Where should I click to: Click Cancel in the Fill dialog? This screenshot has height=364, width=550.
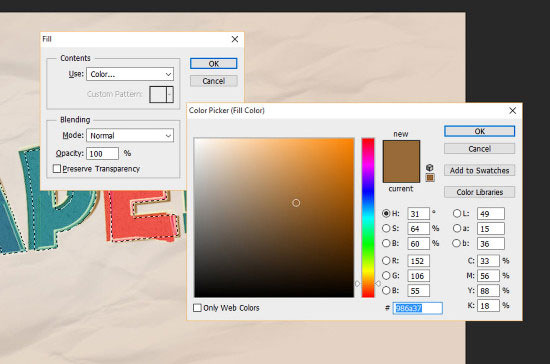click(214, 81)
